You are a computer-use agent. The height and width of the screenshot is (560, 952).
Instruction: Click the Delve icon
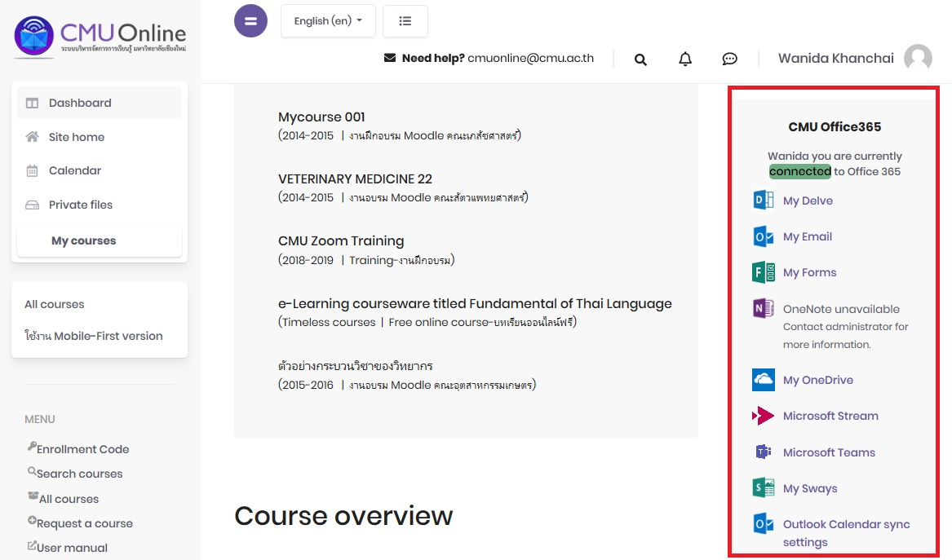point(764,200)
